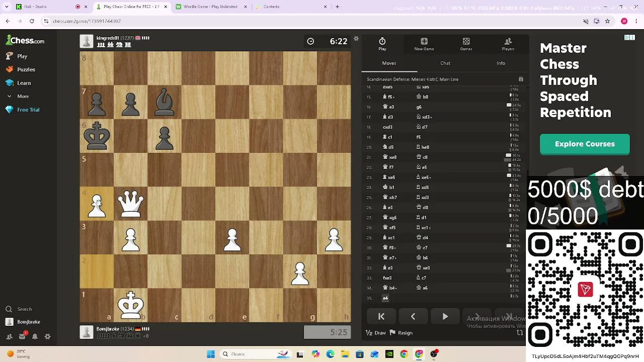Open the tab search dropdown

[x=7, y=7]
